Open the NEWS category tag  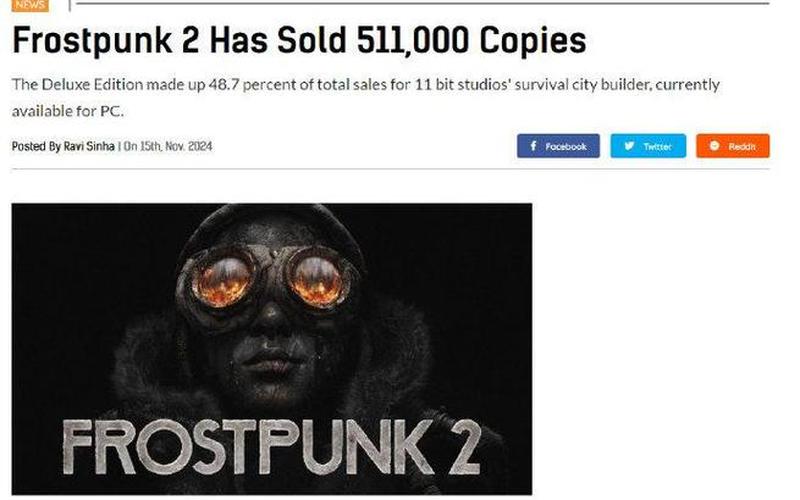[x=31, y=5]
